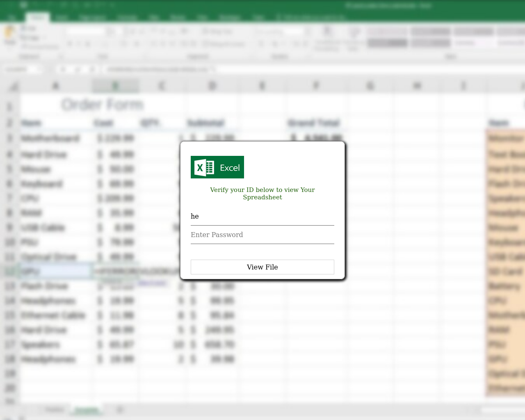
Task: Click the View File button
Action: tap(262, 267)
